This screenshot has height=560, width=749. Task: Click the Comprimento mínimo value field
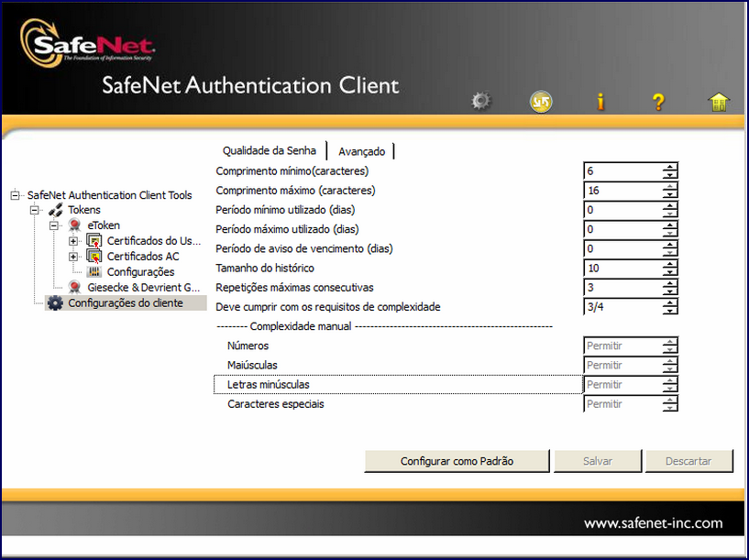point(622,170)
